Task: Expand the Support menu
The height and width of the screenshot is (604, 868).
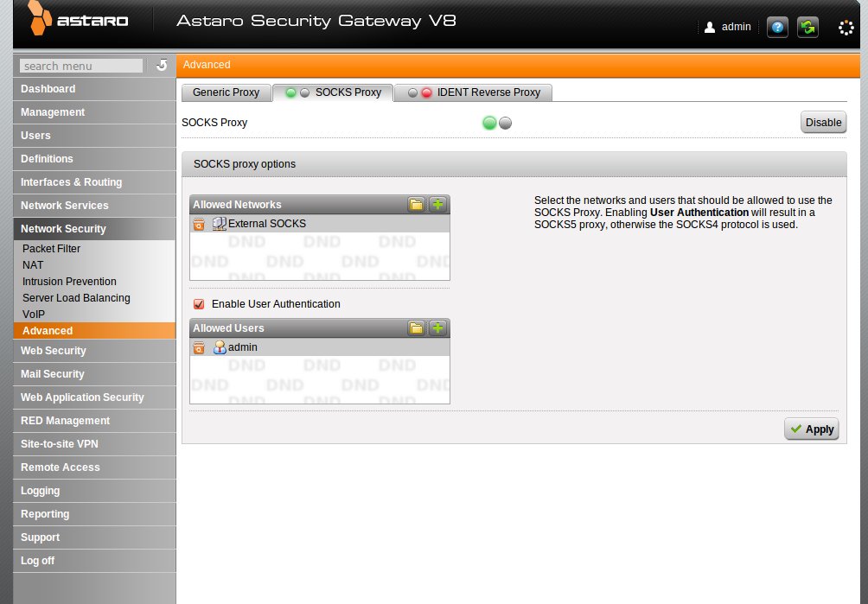Action: [94, 537]
